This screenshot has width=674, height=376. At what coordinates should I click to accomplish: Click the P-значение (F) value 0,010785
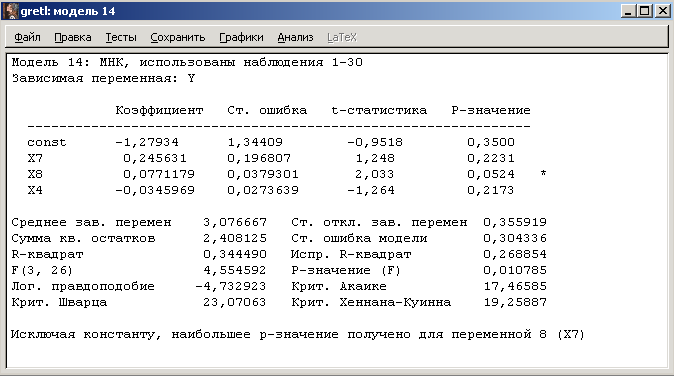pos(515,270)
